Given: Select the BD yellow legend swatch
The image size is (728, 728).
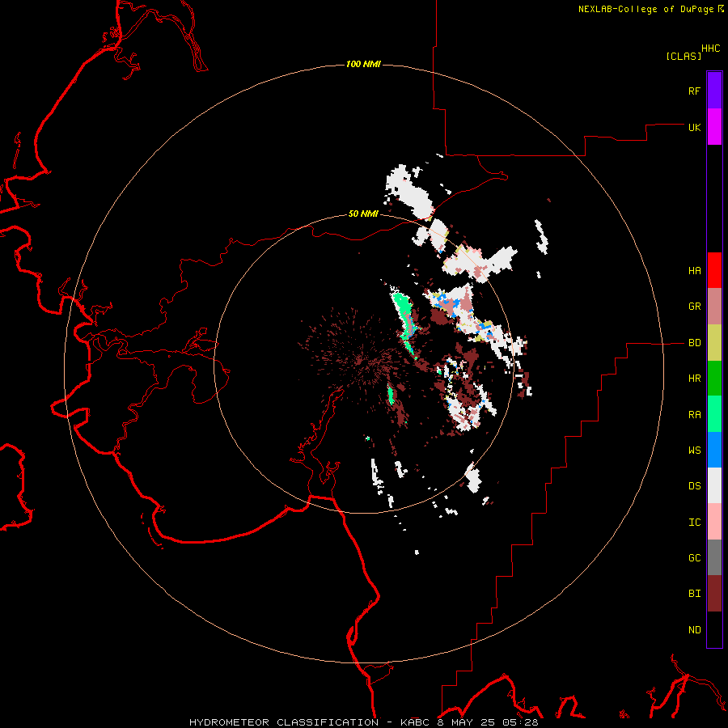Looking at the screenshot, I should click(714, 343).
